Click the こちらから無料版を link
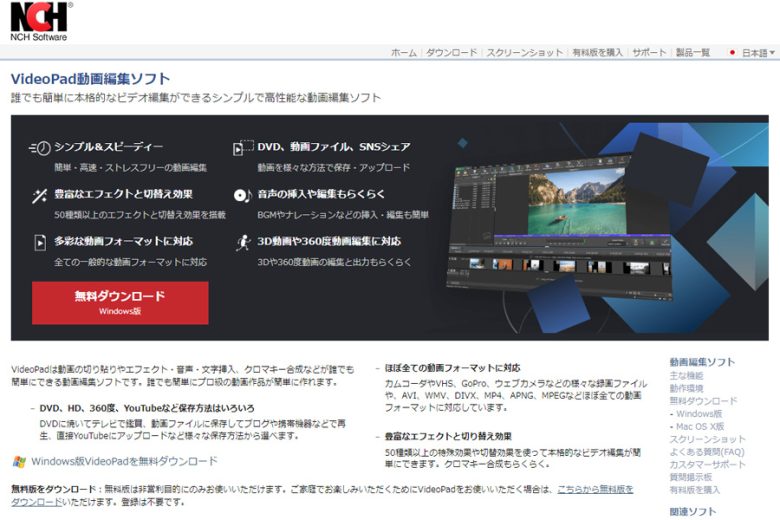This screenshot has width=780, height=520. pos(595,490)
